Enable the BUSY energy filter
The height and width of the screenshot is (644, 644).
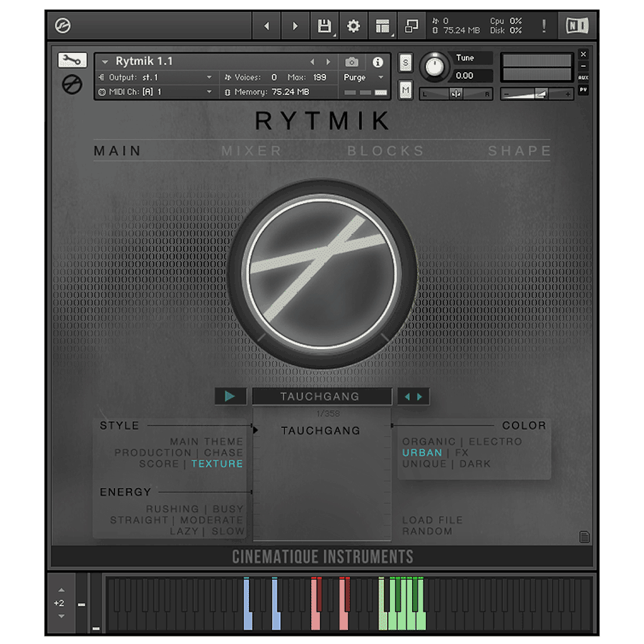tap(228, 509)
